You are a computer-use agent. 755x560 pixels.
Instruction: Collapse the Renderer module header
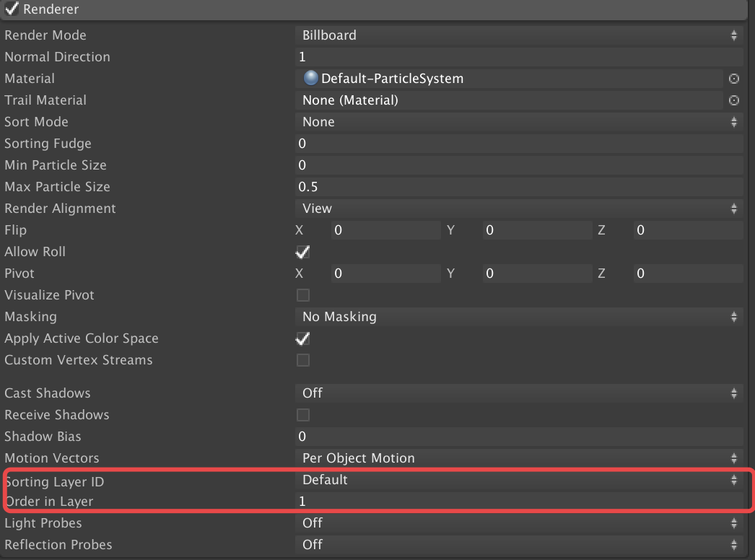tap(51, 9)
